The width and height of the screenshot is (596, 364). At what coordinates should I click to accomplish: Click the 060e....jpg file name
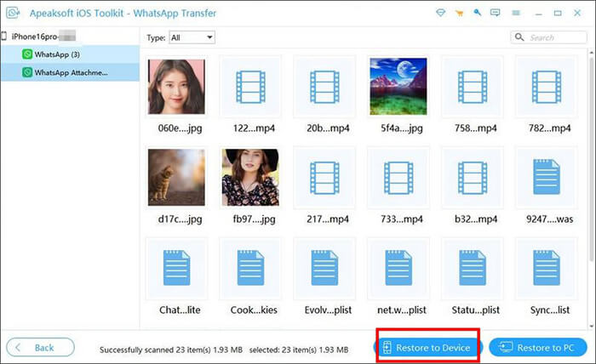180,128
